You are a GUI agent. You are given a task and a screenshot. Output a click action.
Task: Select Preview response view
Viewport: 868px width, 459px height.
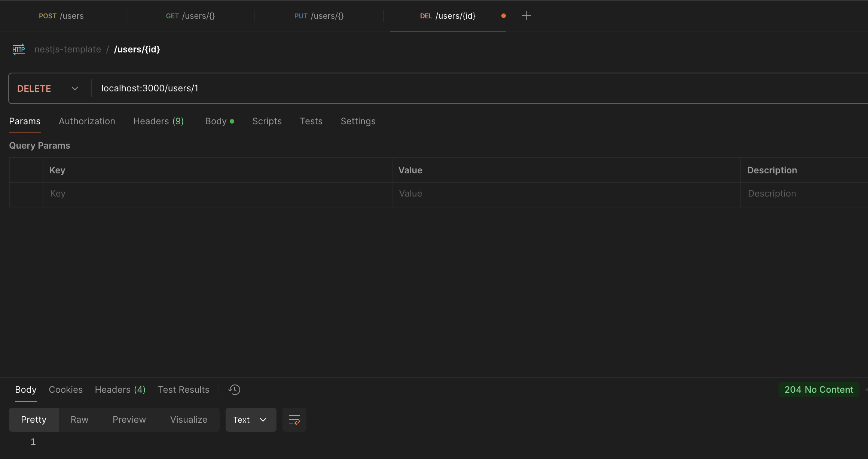129,420
